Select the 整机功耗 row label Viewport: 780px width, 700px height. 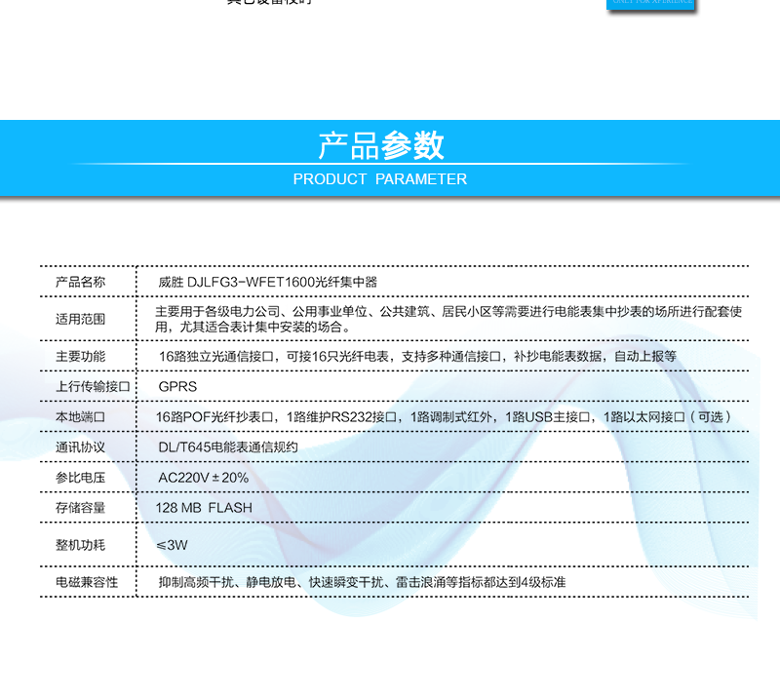[81, 545]
